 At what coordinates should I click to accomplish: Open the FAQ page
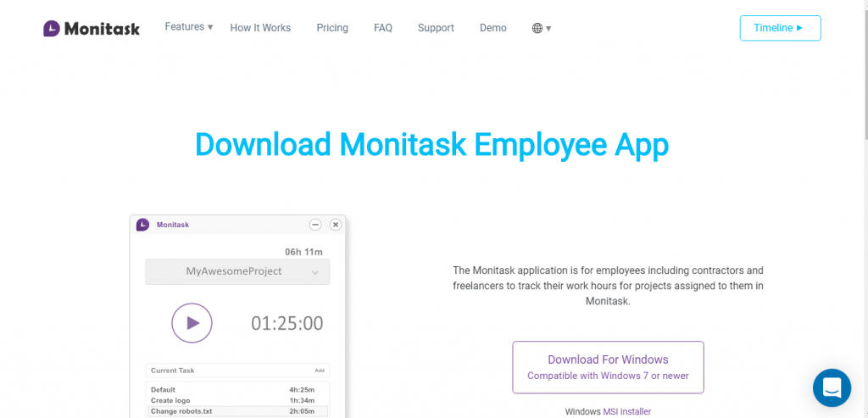pyautogui.click(x=383, y=28)
